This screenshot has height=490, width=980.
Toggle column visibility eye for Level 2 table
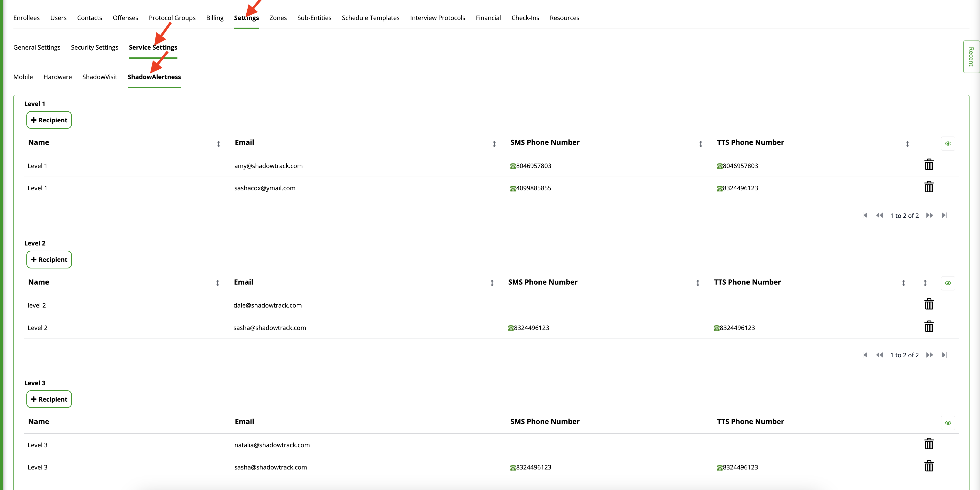click(948, 283)
